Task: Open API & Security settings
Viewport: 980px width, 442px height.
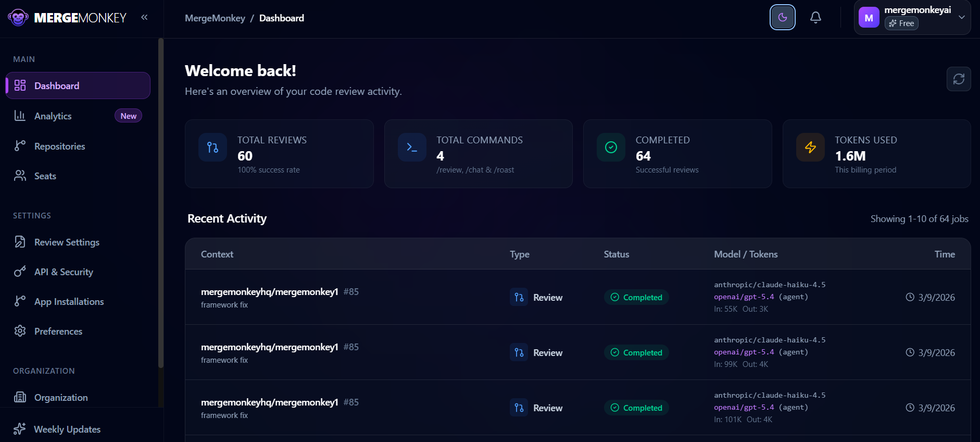Action: [78, 272]
